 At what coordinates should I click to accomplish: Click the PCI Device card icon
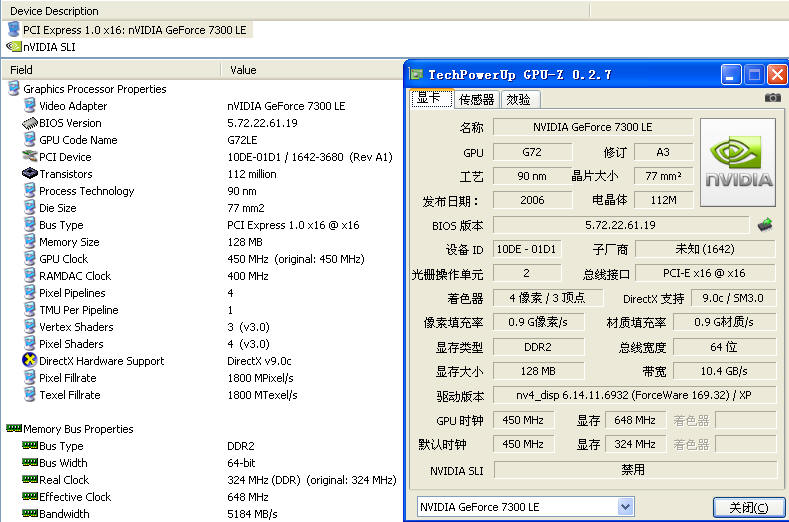coord(30,156)
